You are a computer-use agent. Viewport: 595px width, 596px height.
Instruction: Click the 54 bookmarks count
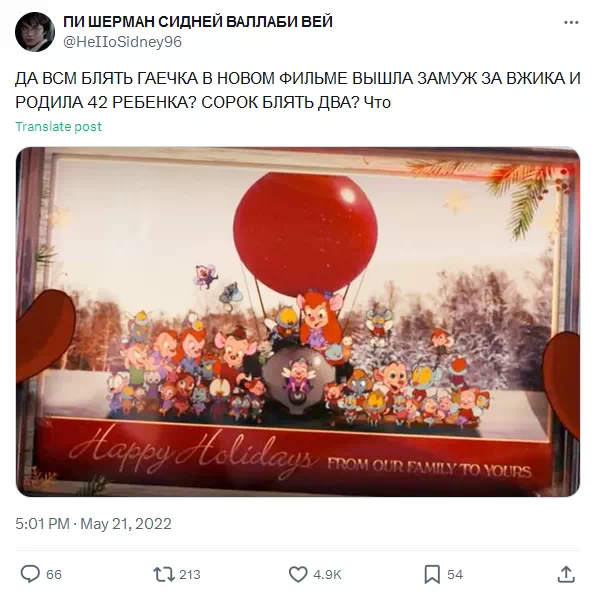pos(455,574)
